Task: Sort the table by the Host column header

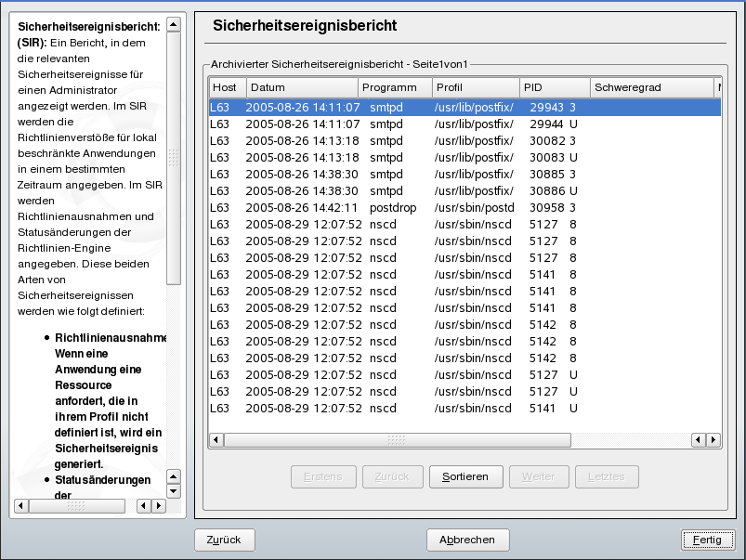Action: (x=225, y=87)
